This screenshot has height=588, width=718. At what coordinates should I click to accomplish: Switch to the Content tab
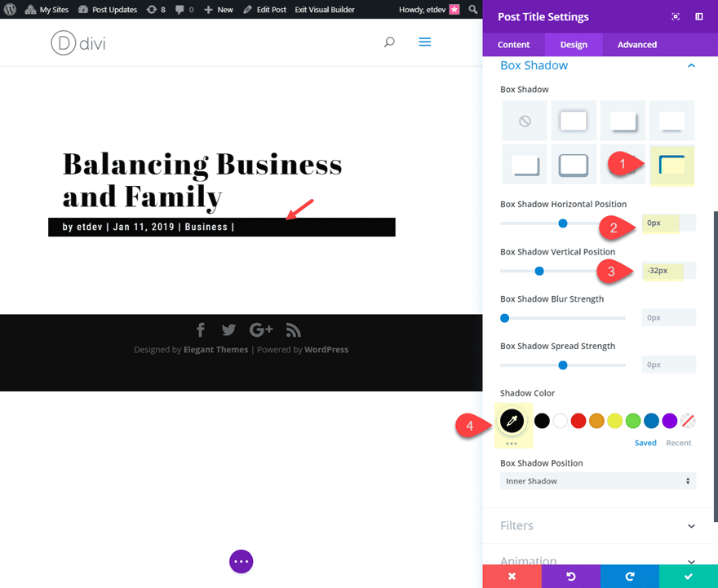[x=513, y=45]
